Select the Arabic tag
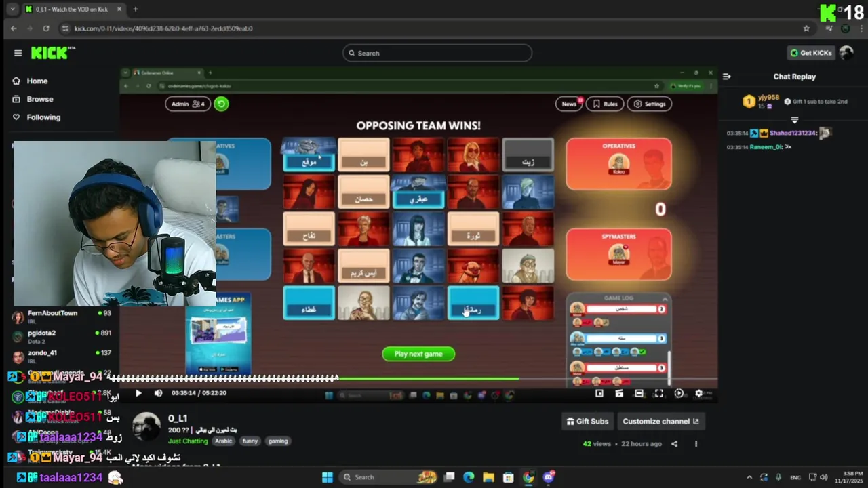Image resolution: width=868 pixels, height=488 pixels. pos(223,441)
